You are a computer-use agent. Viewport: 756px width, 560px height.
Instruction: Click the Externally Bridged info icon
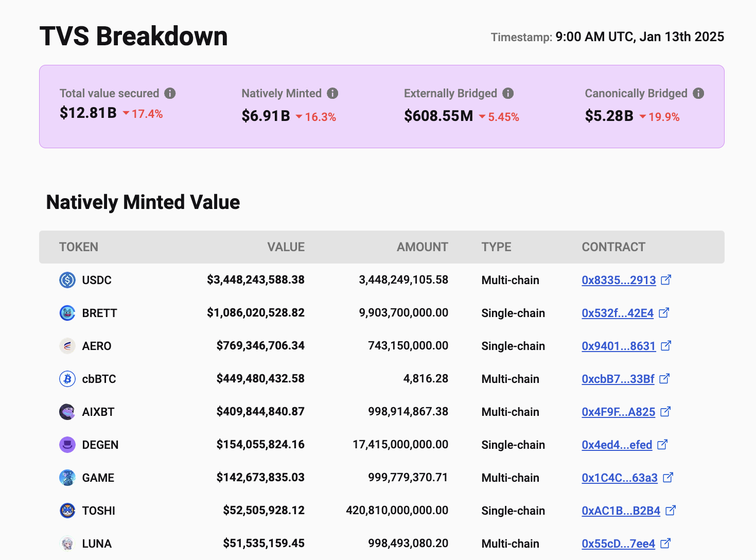[x=508, y=93]
